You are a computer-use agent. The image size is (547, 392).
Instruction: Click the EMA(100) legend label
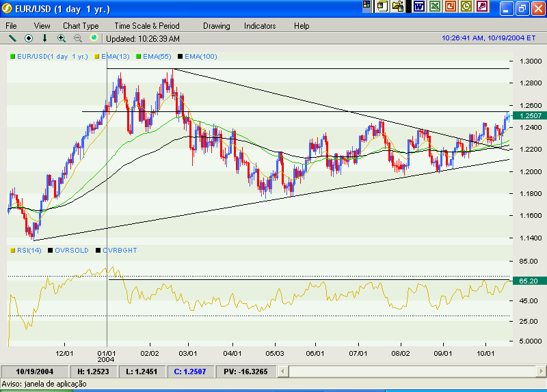[x=200, y=57]
